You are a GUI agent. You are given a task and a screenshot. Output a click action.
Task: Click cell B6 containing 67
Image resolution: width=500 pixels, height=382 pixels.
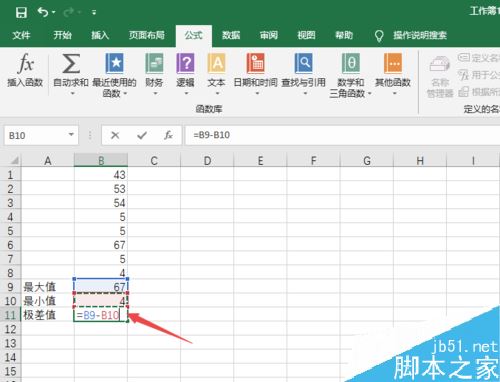[101, 245]
